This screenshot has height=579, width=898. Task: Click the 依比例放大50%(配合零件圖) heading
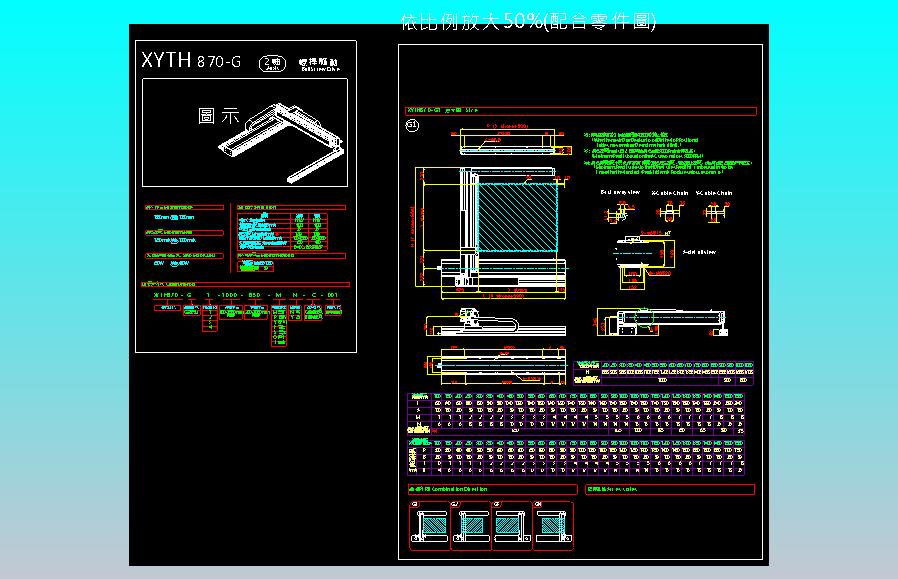click(528, 21)
